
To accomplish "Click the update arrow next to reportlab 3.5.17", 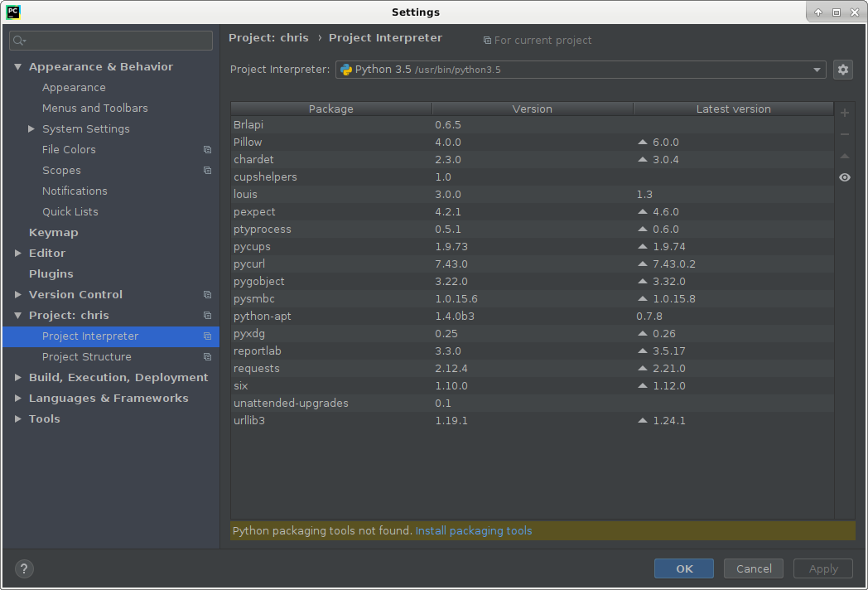I will coord(642,351).
